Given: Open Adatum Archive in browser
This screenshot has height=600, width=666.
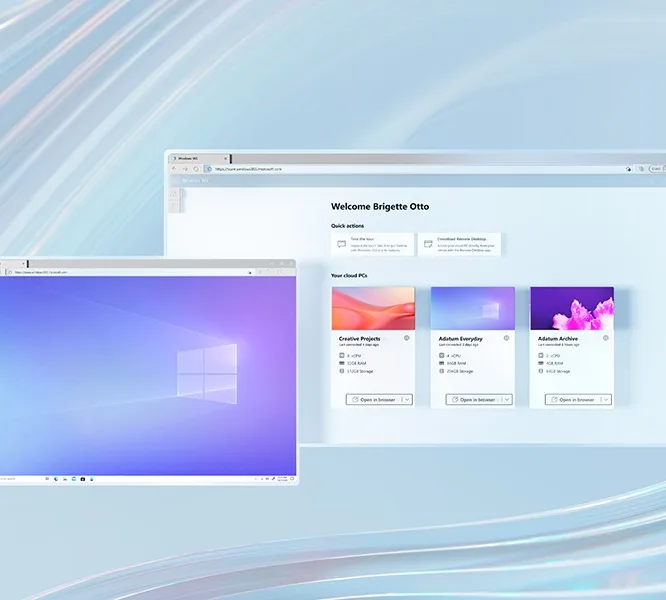Looking at the screenshot, I should (x=573, y=400).
